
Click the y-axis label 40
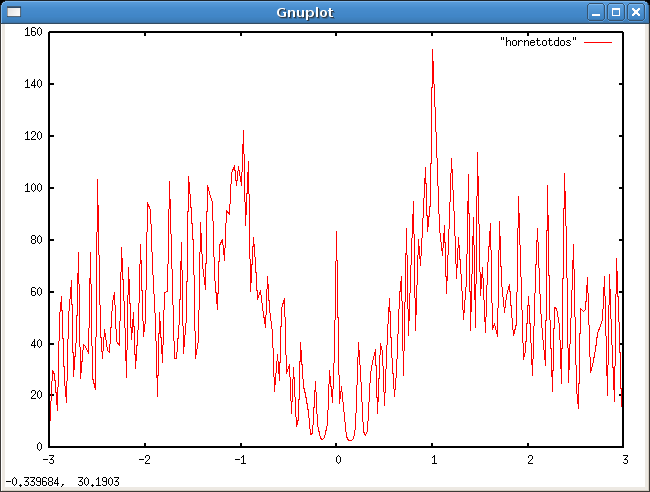point(36,344)
